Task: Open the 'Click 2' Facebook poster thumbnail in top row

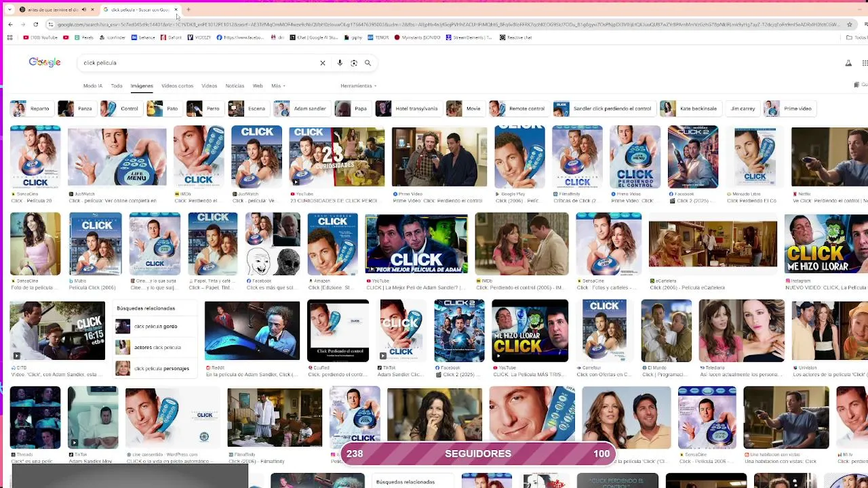Action: click(693, 157)
